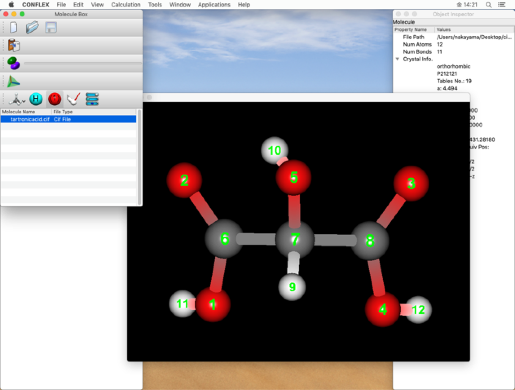Click the bond angle measurement icon
Image resolution: width=515 pixels, height=390 pixels.
click(x=73, y=99)
